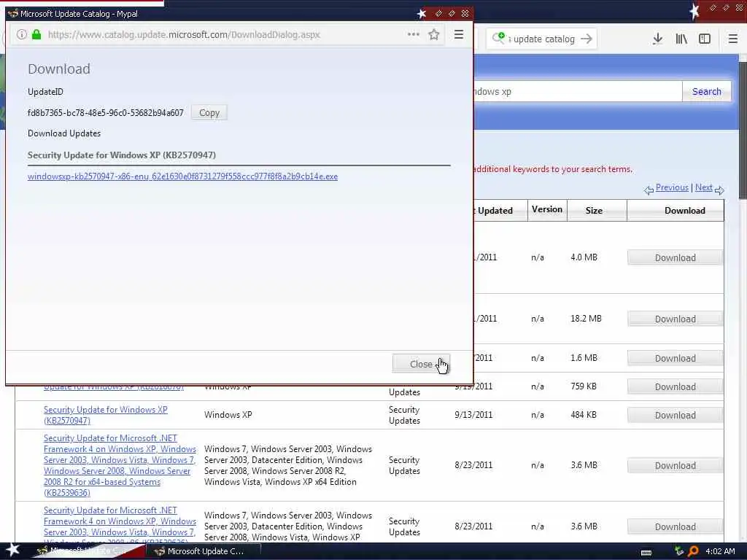Open the popup window hamburger menu
The height and width of the screenshot is (560, 747).
click(459, 34)
